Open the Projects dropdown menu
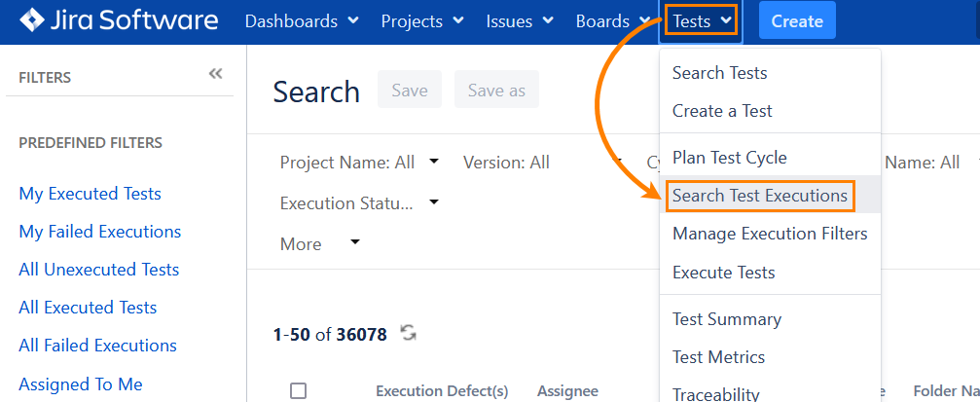The height and width of the screenshot is (402, 980). click(x=422, y=21)
